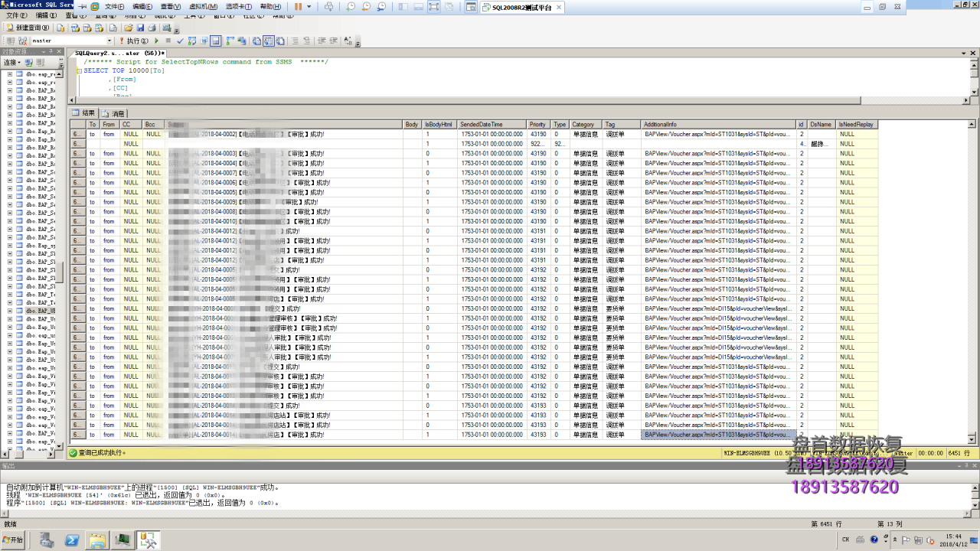
Task: Open 编辑(E) menu in VMware bar
Action: click(x=142, y=6)
